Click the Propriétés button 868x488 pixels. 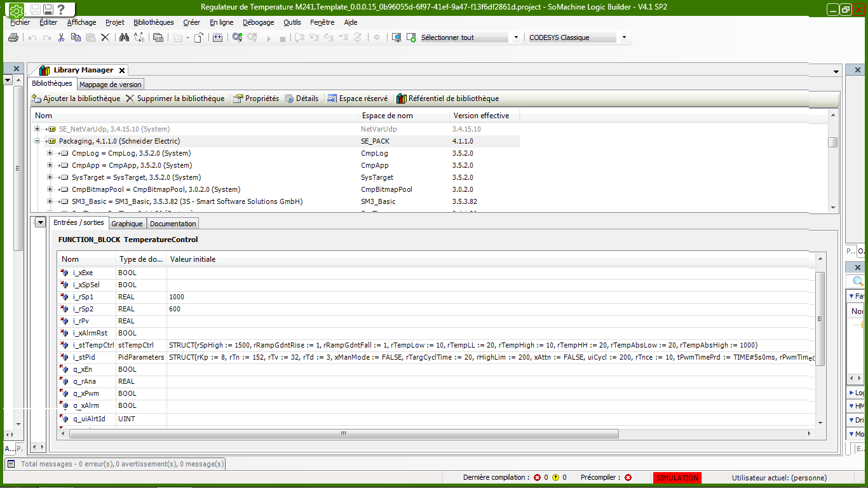point(256,98)
